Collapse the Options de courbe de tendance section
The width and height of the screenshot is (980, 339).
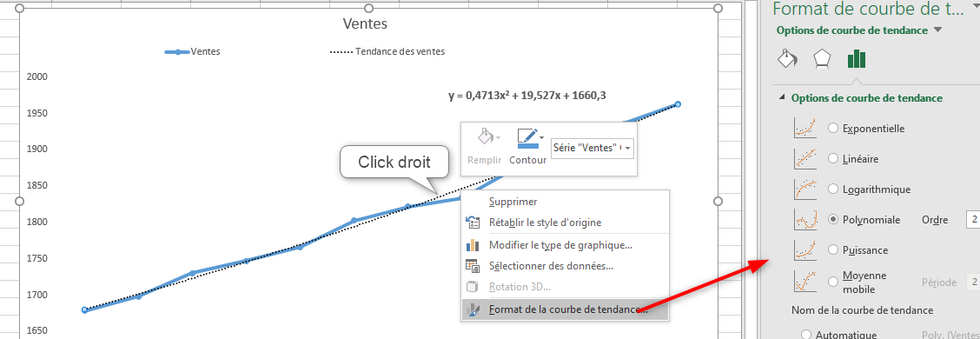tap(783, 98)
